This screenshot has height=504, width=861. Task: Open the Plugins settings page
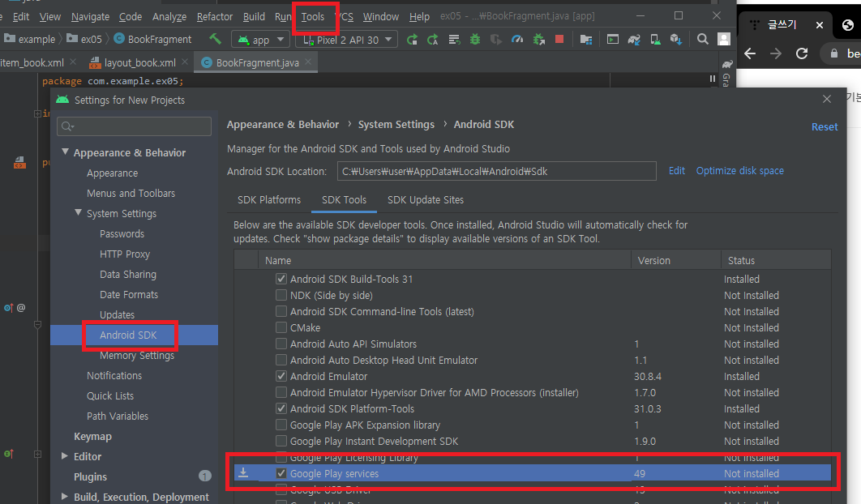[90, 476]
